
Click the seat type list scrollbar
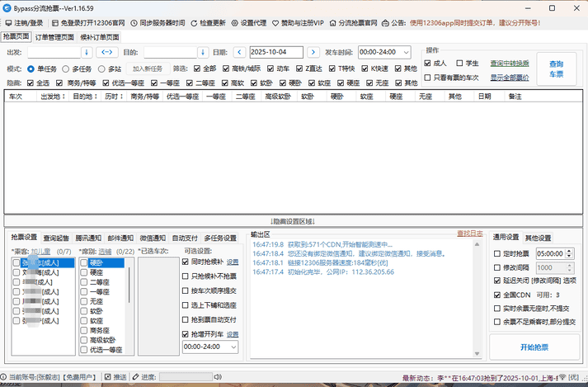click(129, 286)
